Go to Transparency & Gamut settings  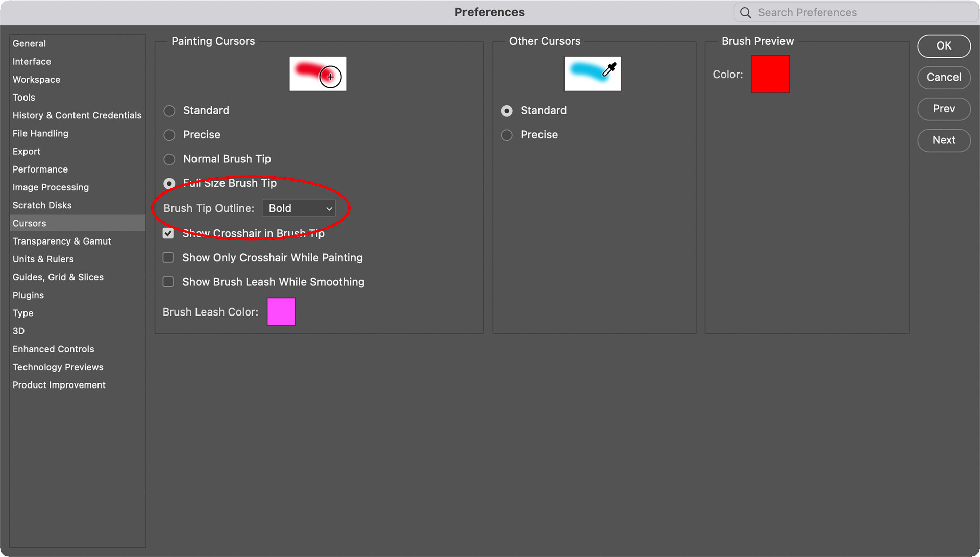point(62,241)
